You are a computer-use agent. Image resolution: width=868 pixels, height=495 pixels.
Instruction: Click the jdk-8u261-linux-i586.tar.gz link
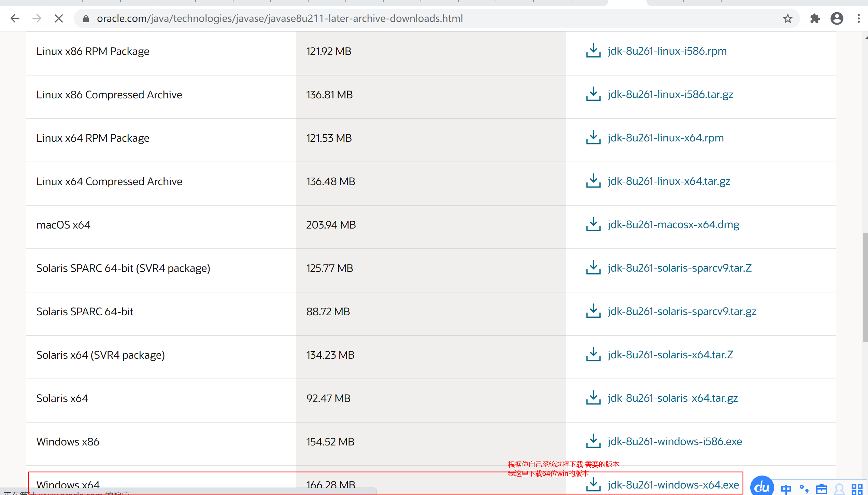(670, 94)
